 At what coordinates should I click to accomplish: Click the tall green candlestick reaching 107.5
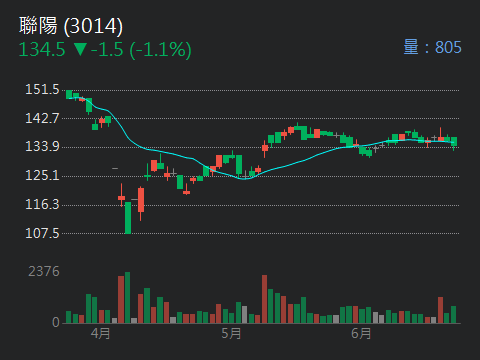(x=128, y=218)
